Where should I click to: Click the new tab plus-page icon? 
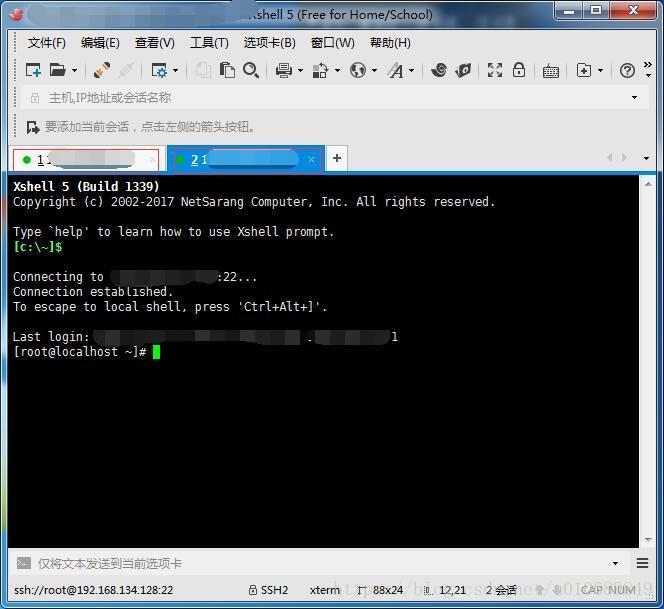pos(584,70)
